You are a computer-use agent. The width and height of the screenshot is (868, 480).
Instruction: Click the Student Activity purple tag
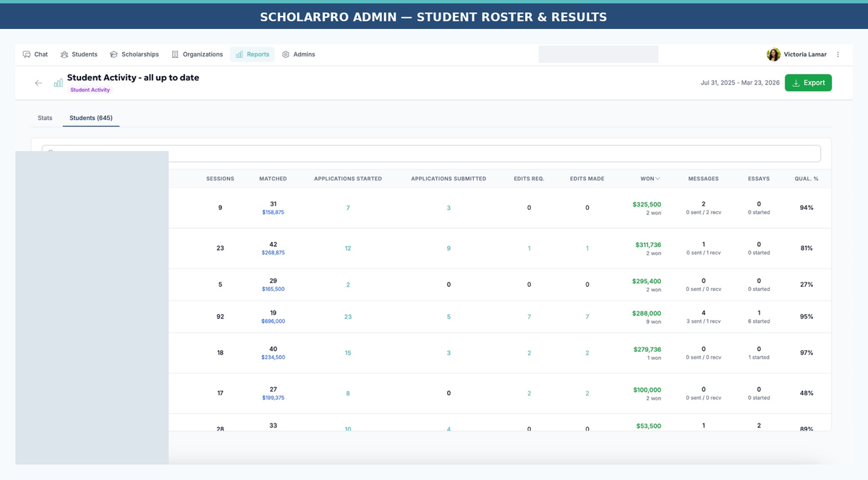[x=90, y=90]
